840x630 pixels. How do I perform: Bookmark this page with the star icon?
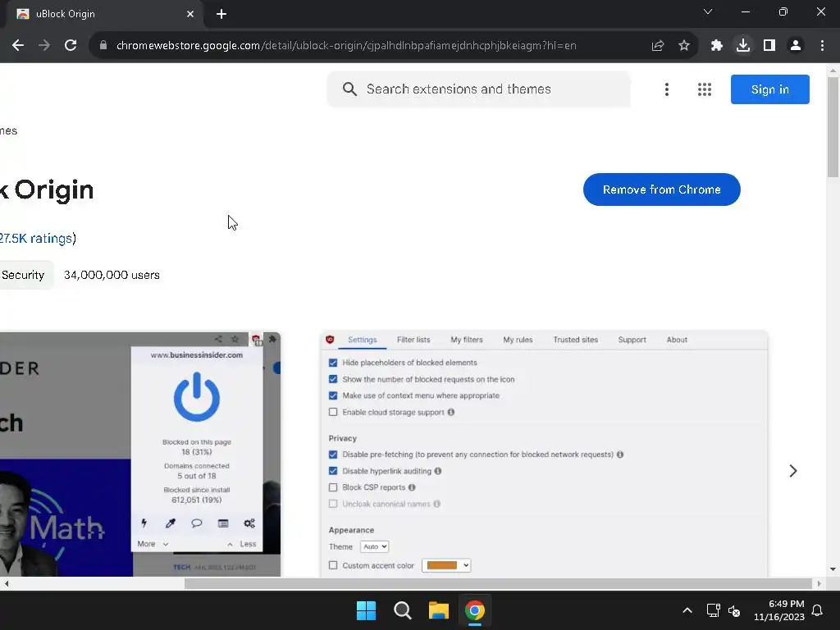pyautogui.click(x=684, y=46)
